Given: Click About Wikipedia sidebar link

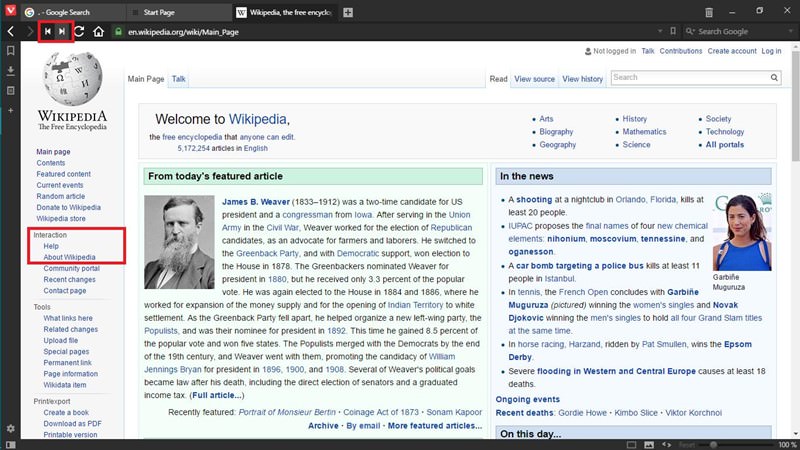Looking at the screenshot, I should click(69, 257).
